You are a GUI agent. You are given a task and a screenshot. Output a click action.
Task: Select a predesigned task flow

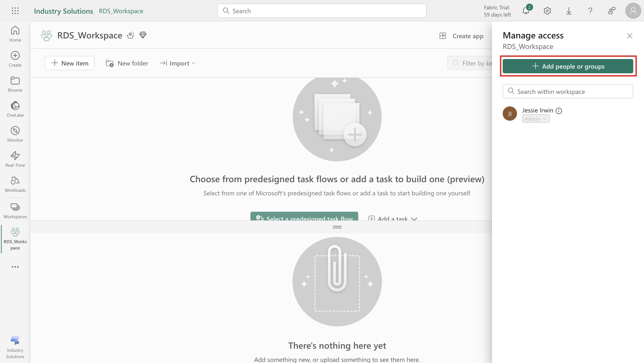point(304,216)
